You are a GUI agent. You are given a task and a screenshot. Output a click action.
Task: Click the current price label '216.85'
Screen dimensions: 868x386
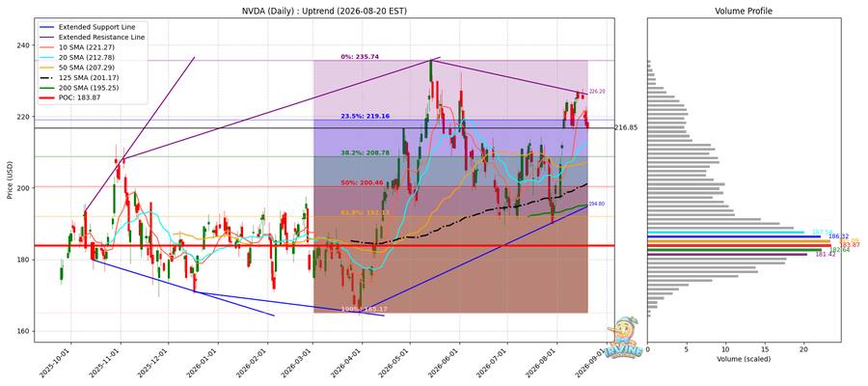pos(627,128)
